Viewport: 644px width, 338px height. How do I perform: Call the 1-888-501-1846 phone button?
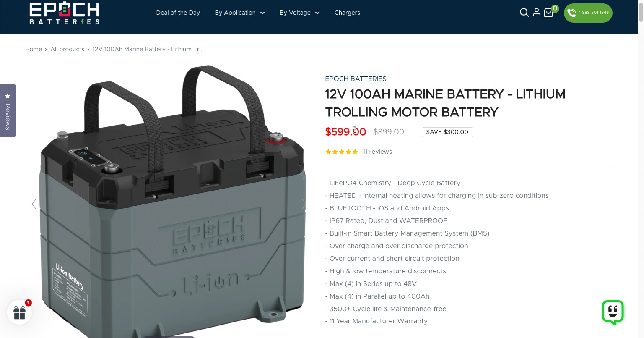pyautogui.click(x=588, y=13)
